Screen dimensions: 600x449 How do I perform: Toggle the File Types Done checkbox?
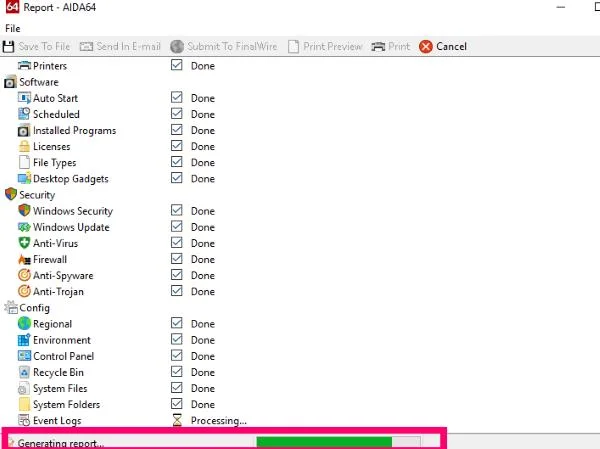click(x=177, y=162)
